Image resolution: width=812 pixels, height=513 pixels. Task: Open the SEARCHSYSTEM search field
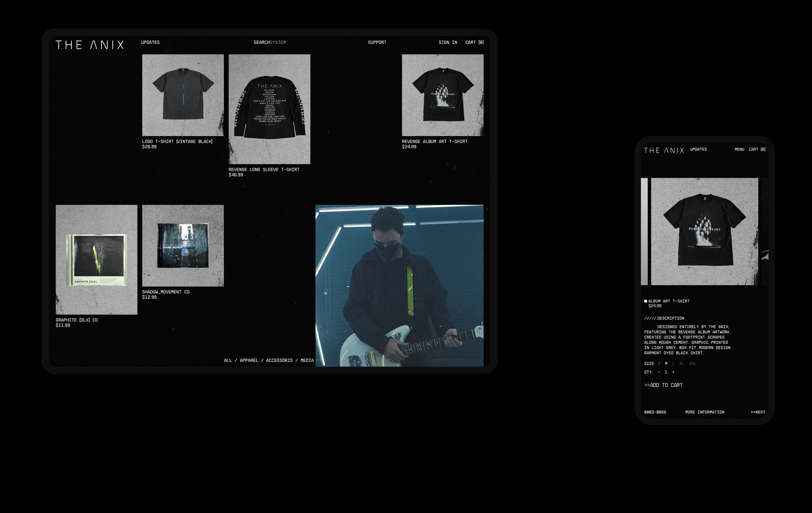point(269,43)
